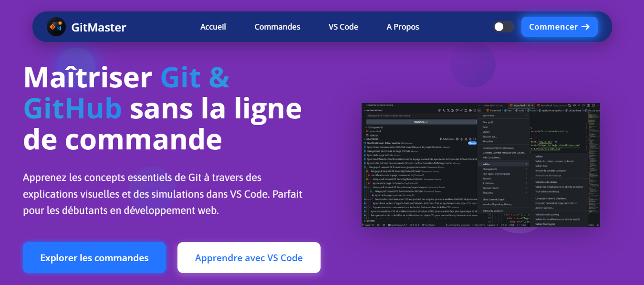Select Show Commit Graph in context menu
Image resolution: width=644 pixels, height=285 pixels.
click(493, 200)
